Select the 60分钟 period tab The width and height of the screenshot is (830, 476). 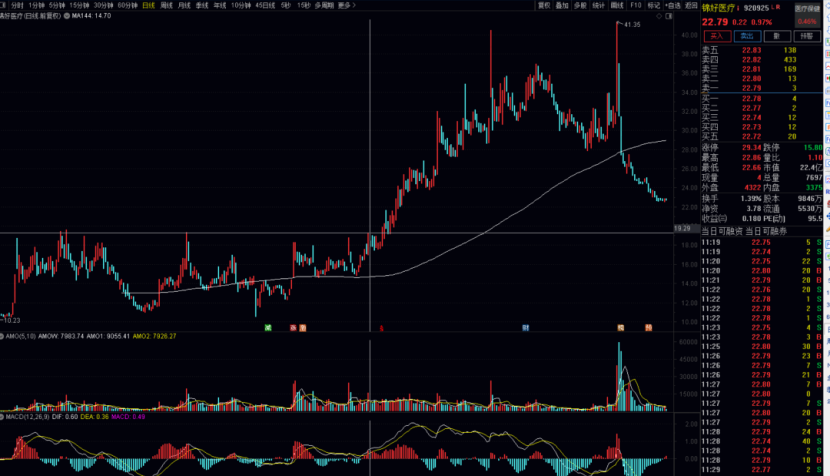(x=127, y=5)
